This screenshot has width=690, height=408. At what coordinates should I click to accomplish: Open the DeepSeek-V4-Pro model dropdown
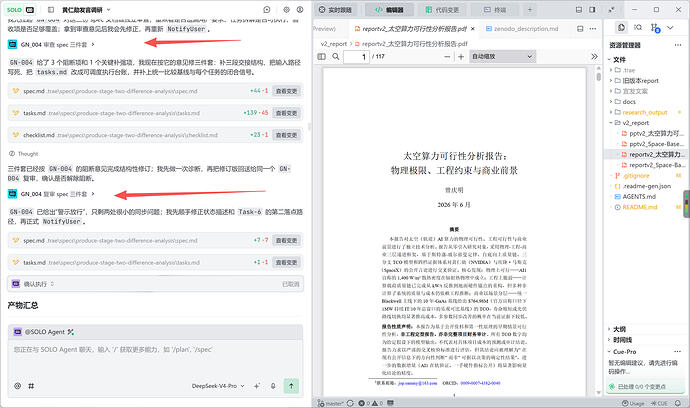click(x=218, y=386)
